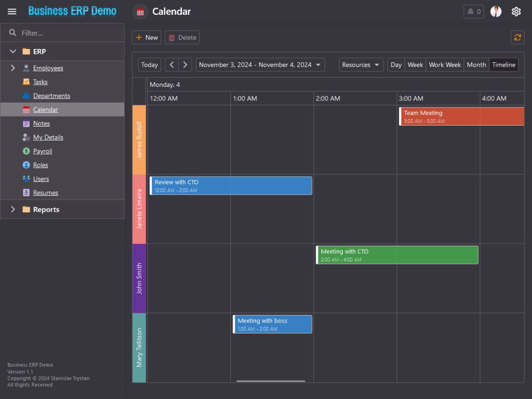
Task: Click the James Rudolf orange resource header
Action: click(139, 140)
